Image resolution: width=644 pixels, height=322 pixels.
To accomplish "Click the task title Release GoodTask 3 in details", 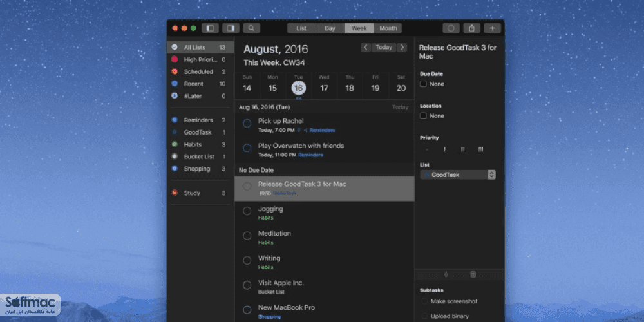I will pos(457,52).
